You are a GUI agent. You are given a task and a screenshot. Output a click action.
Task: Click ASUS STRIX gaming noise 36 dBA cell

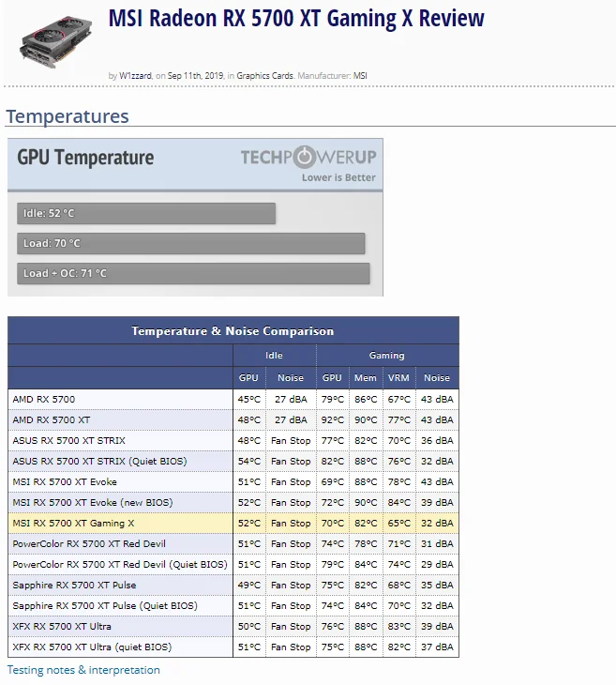[x=437, y=440]
